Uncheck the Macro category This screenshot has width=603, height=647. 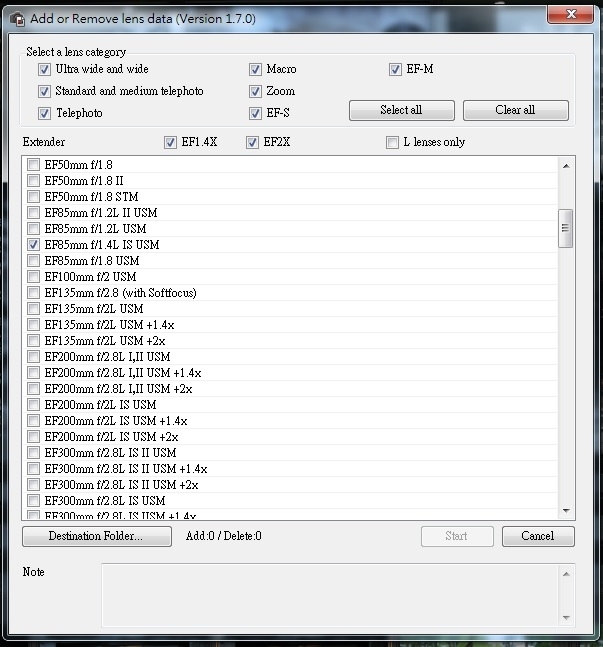pyautogui.click(x=255, y=69)
